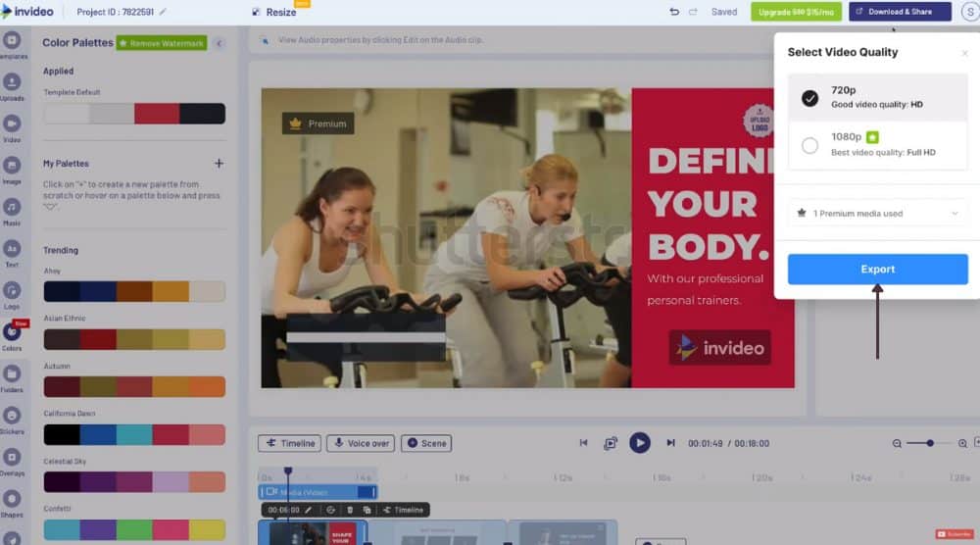Select the third scene thumbnail

pyautogui.click(x=563, y=533)
